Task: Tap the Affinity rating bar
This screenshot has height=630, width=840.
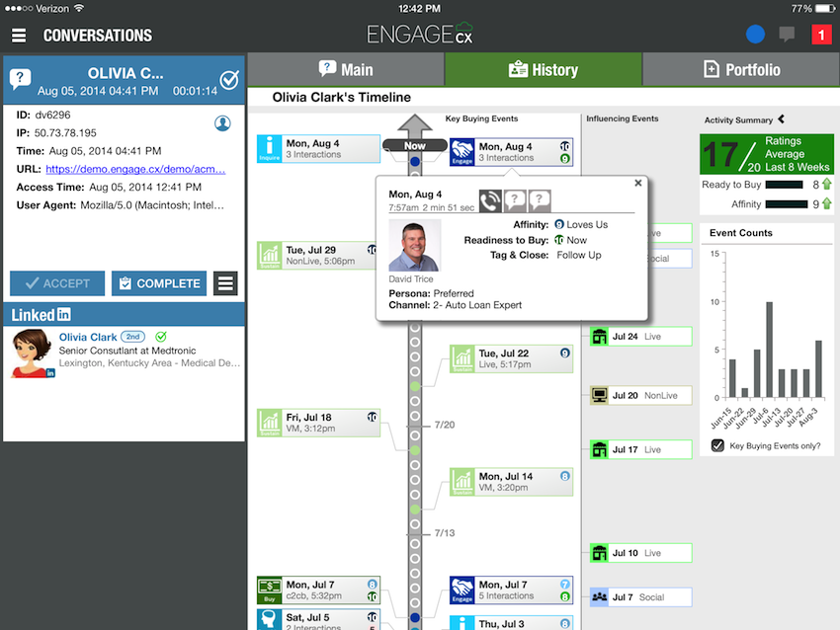Action: point(787,204)
